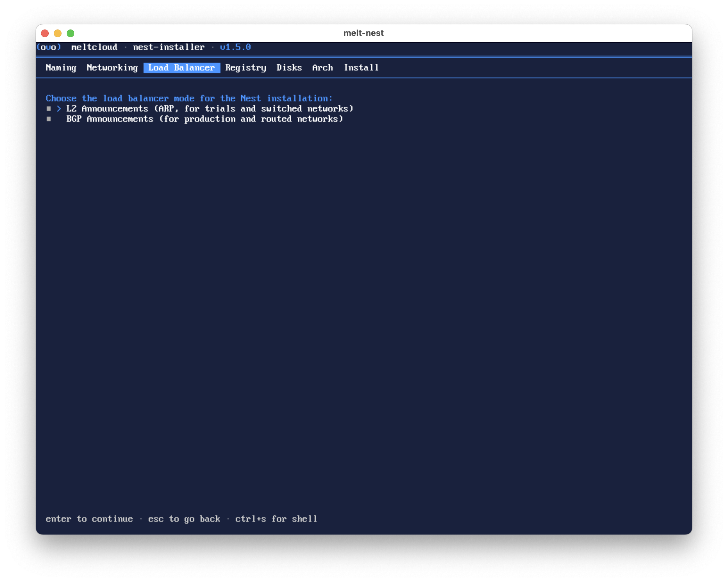The image size is (728, 582).
Task: Select the Load Balancer tab
Action: tap(182, 68)
